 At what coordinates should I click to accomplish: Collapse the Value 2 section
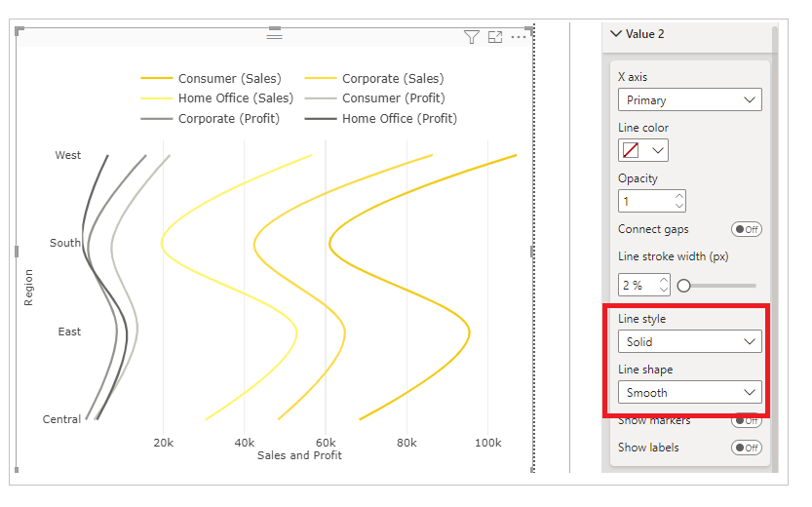point(616,34)
